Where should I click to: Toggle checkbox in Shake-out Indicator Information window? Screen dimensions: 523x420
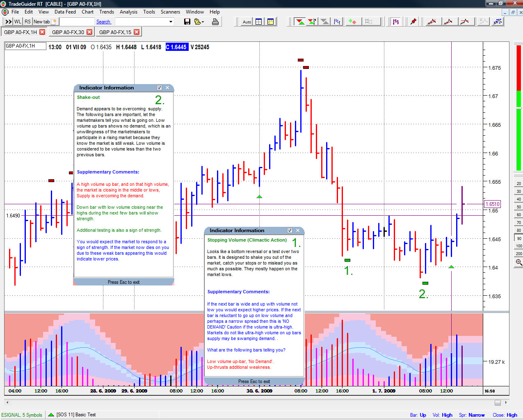point(159,88)
